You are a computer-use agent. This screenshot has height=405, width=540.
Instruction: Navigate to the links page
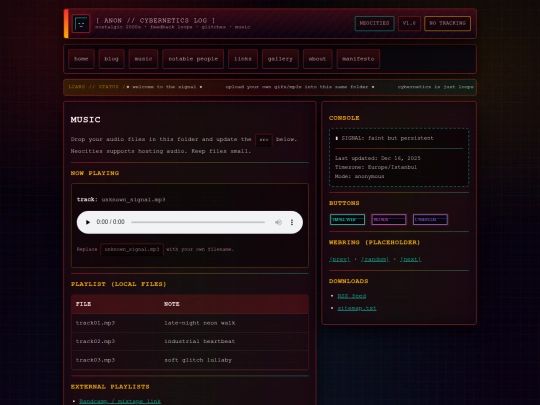(243, 59)
